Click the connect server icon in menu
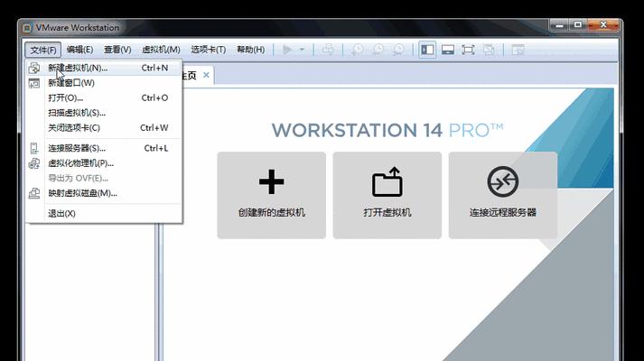The width and height of the screenshot is (644, 361). point(34,148)
